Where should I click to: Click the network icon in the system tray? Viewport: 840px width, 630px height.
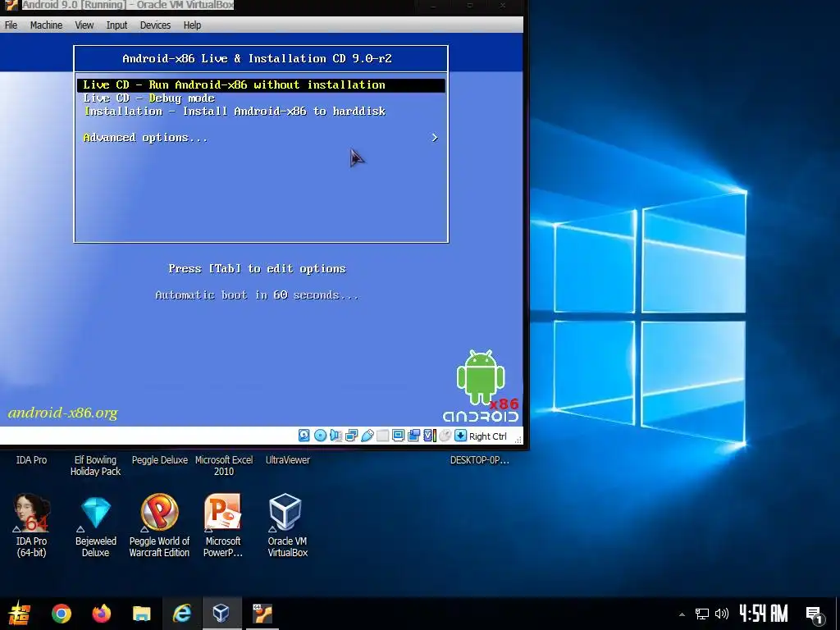coord(702,614)
